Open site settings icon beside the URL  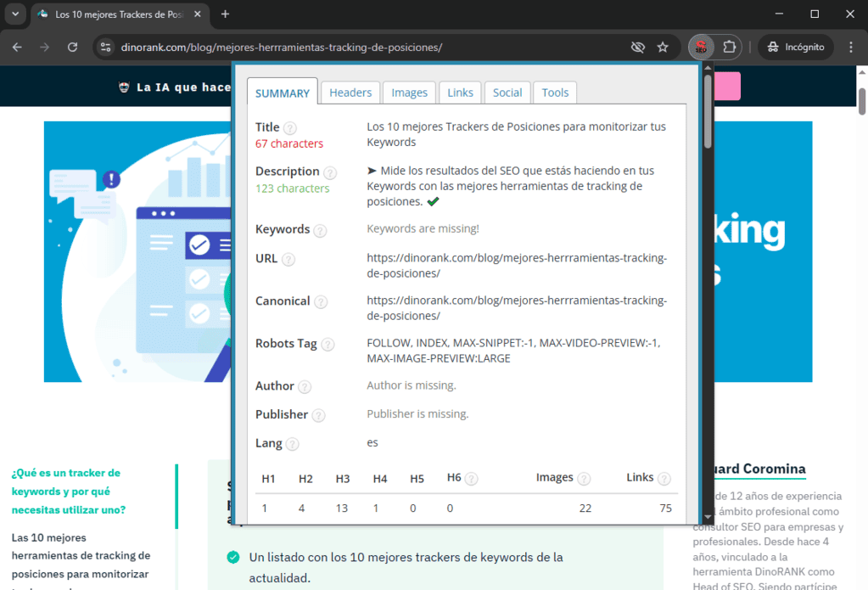click(105, 48)
